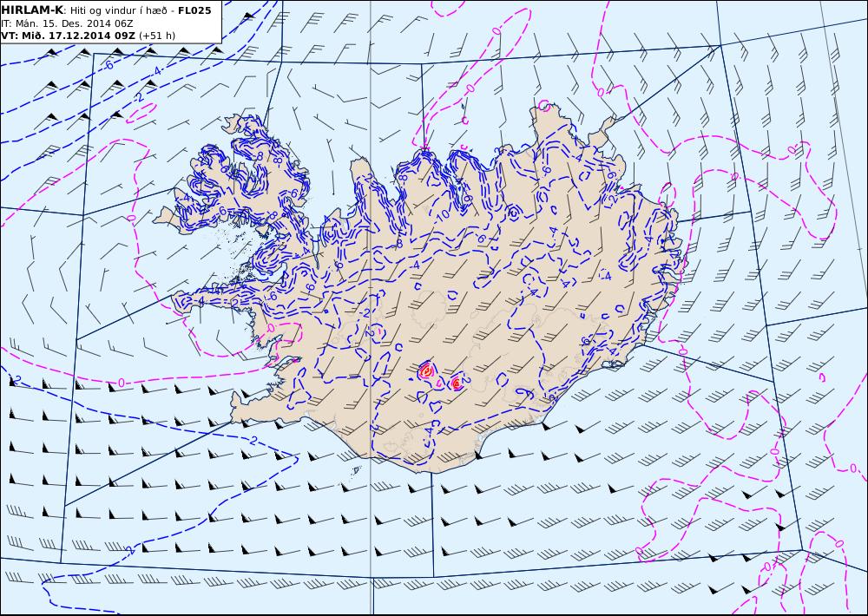Click the "(+51 h)" forecast offset text
The height and width of the screenshot is (616, 868).
[156, 36]
